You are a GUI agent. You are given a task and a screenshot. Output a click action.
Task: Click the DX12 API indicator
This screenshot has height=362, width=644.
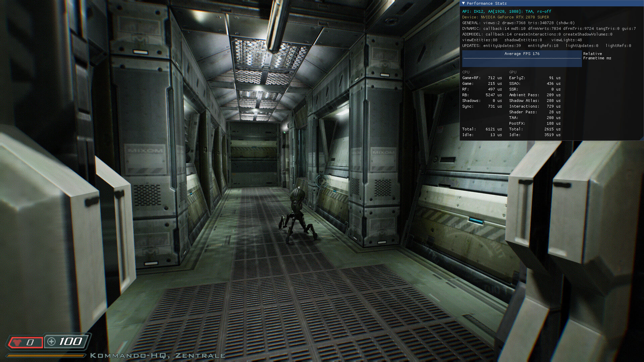(479, 11)
